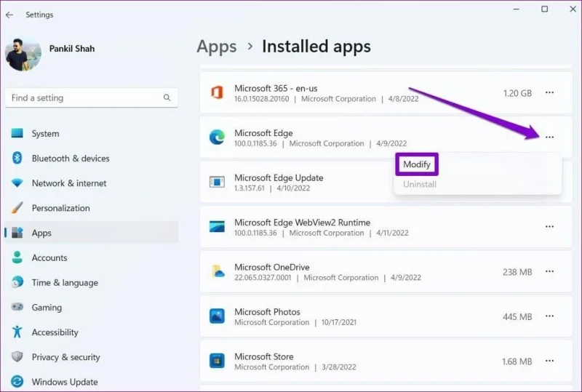582x392 pixels.
Task: Click the Accounts person icon
Action: [x=17, y=257]
